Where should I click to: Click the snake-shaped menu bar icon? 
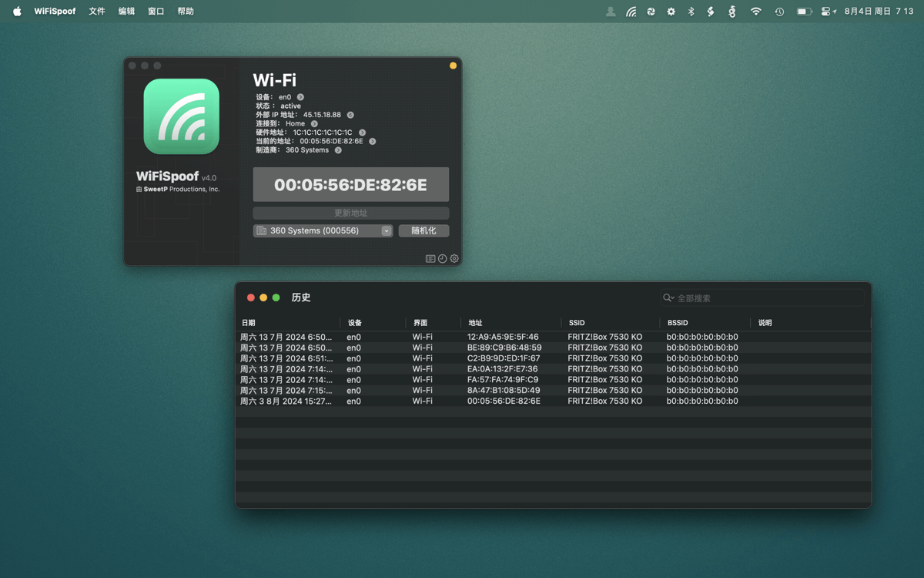732,12
